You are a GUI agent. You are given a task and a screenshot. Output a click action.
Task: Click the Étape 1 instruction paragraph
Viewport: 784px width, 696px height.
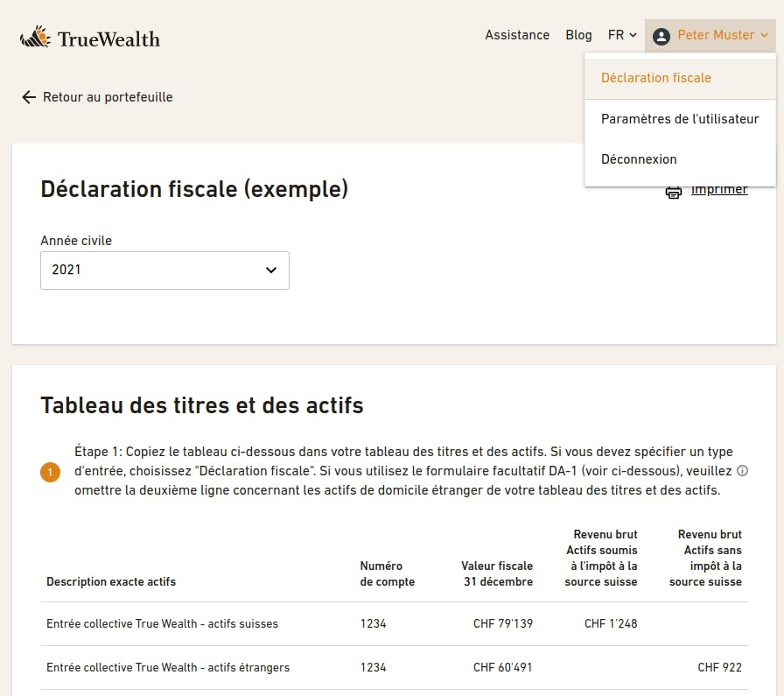click(403, 471)
